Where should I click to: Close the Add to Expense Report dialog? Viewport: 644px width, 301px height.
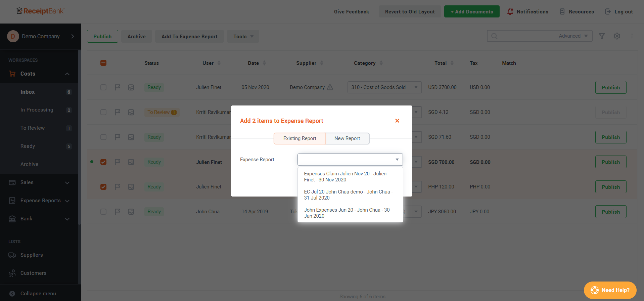[x=397, y=121]
